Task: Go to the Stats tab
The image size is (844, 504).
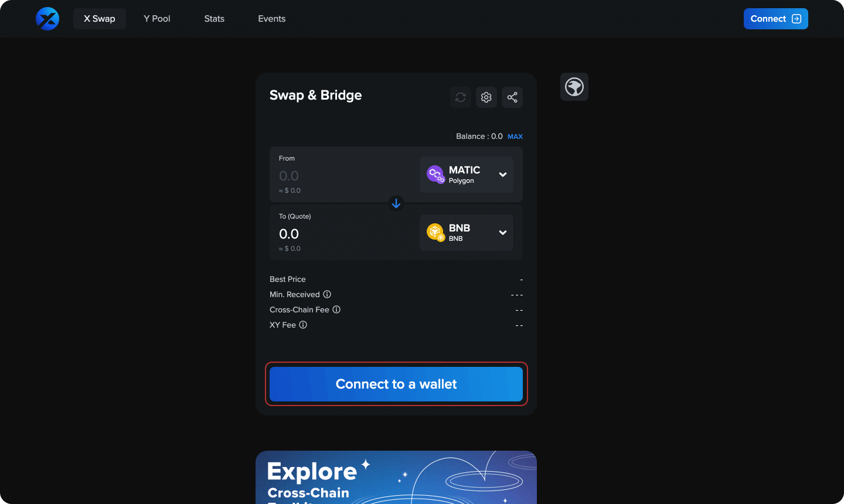Action: point(215,19)
